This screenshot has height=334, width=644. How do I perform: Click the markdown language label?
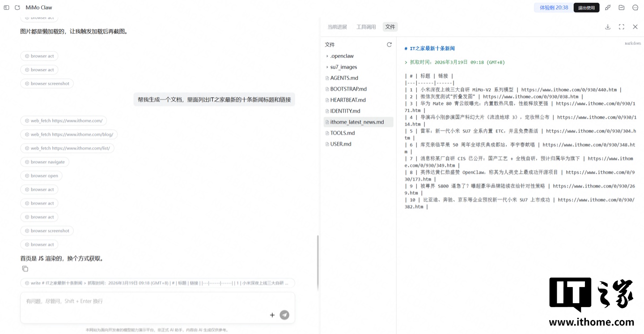[x=633, y=43]
